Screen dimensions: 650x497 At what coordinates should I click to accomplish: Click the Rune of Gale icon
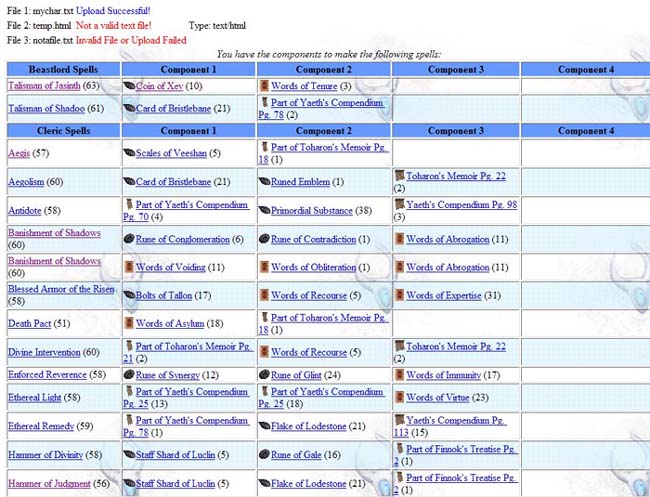click(x=264, y=455)
